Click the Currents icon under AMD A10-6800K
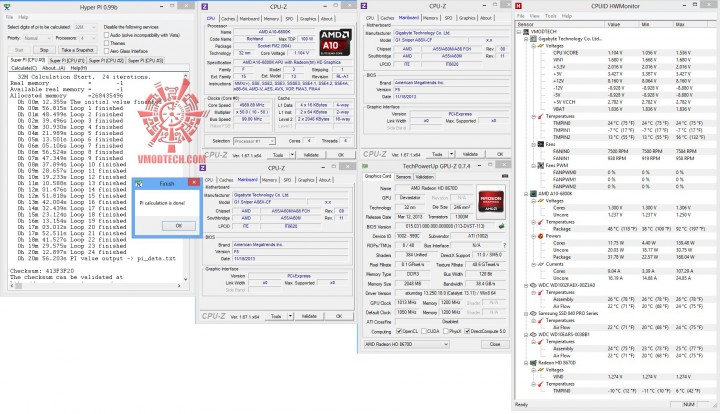 click(x=540, y=264)
